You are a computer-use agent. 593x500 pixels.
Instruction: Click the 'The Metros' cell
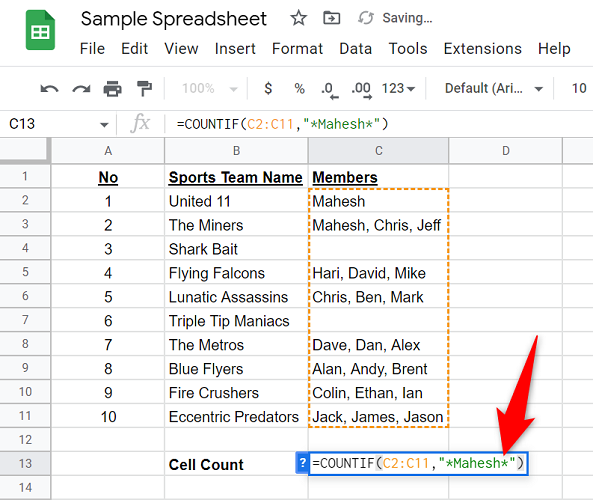[x=236, y=345]
